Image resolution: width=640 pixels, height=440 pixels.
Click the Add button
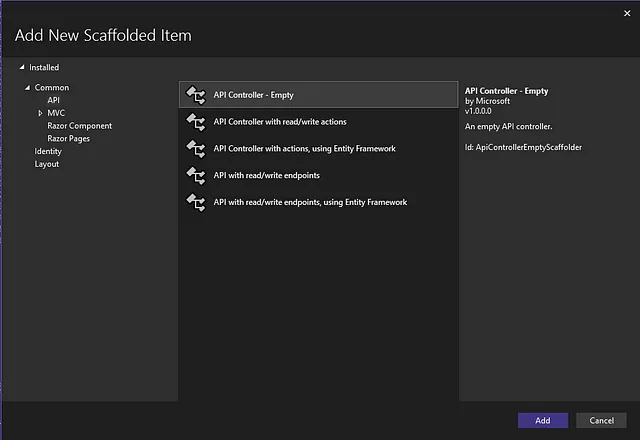click(543, 420)
